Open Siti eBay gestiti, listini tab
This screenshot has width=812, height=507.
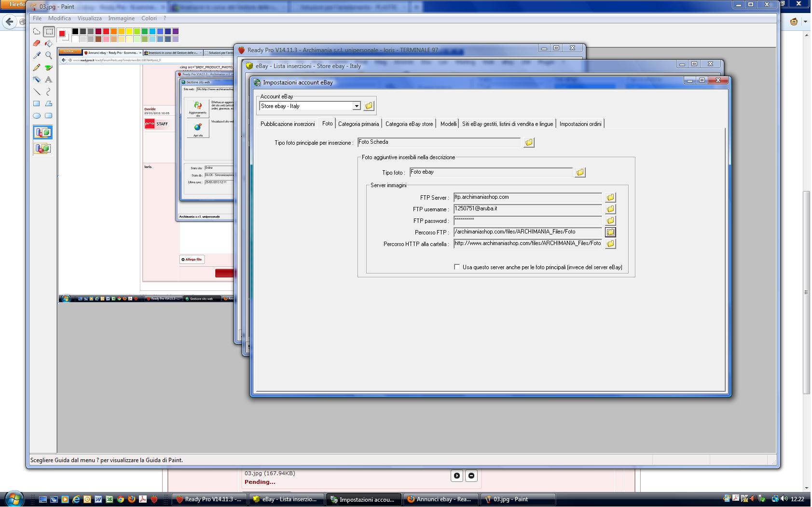click(x=508, y=124)
